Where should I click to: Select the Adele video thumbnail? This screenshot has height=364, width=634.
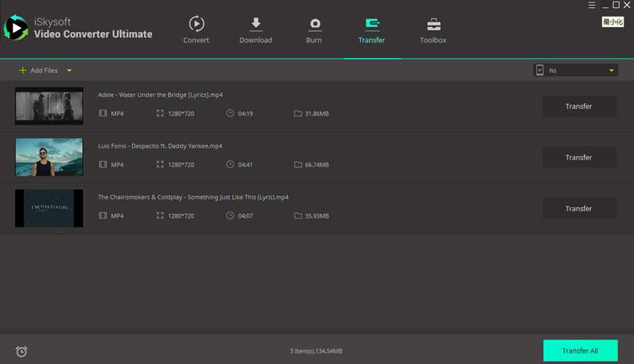[x=49, y=106]
